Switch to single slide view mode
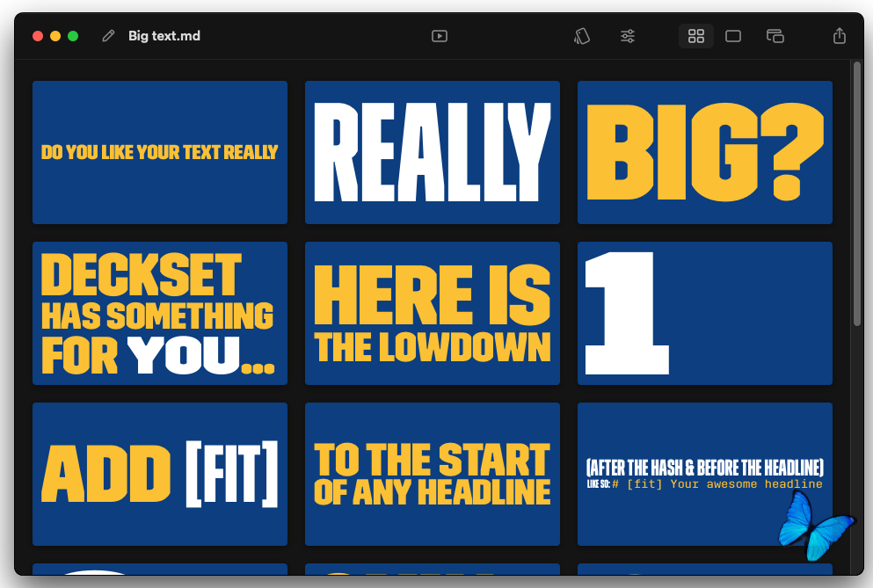Viewport: 873px width, 588px height. (733, 36)
